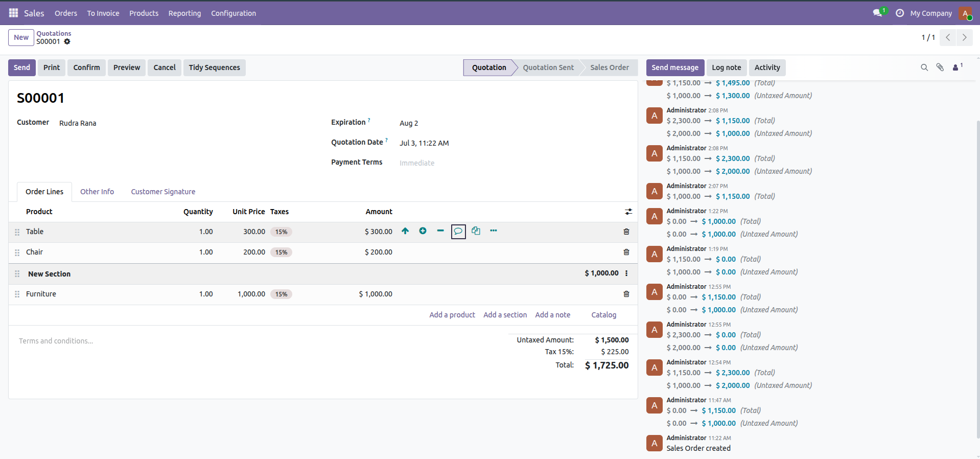
Task: Go to the previous record arrow
Action: tap(948, 37)
